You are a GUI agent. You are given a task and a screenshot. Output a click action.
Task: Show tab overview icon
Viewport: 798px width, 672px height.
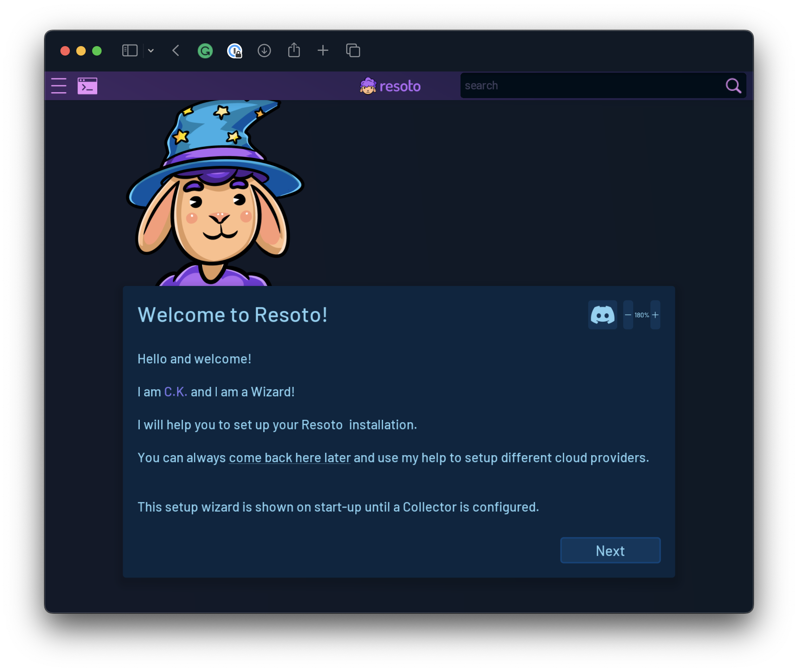point(353,50)
